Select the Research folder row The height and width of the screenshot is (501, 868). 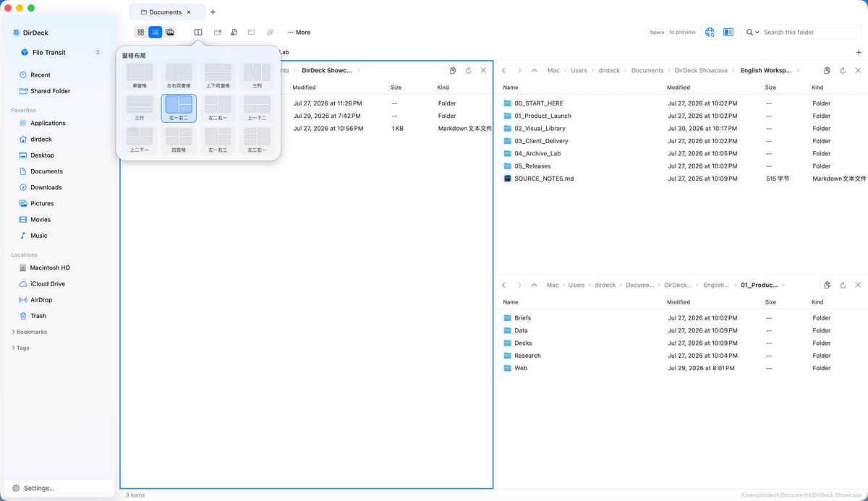tap(680, 356)
